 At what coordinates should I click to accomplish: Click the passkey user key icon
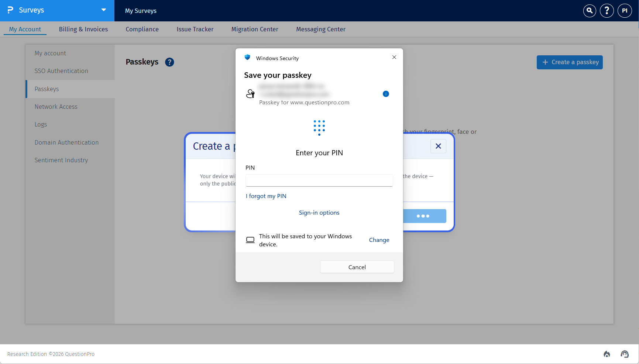[250, 94]
